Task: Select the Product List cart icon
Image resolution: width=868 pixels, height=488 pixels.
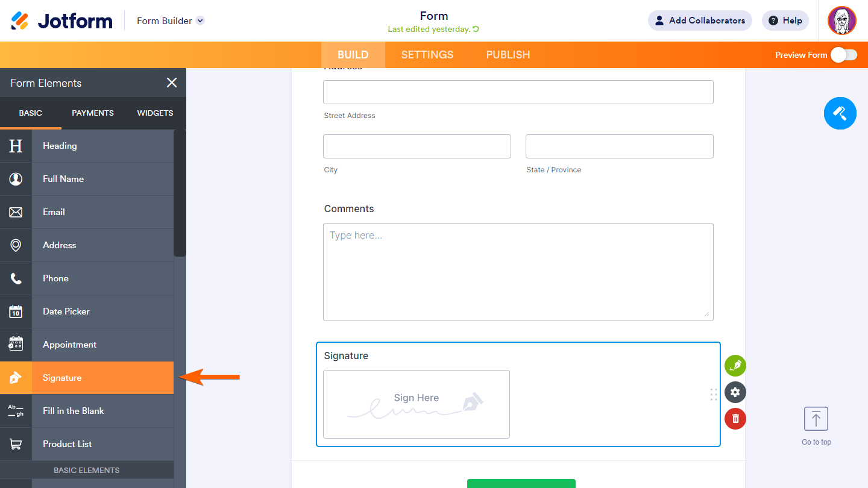Action: pyautogui.click(x=16, y=444)
